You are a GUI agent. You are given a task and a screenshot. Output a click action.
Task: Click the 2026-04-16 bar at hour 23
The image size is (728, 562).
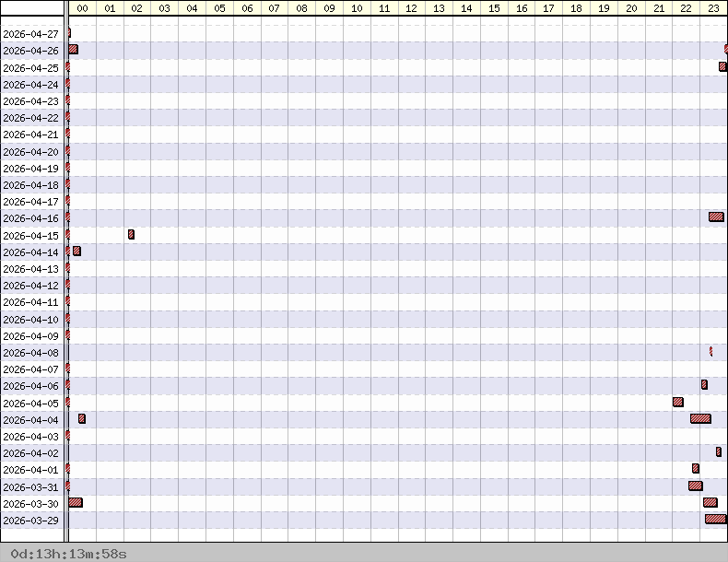click(x=716, y=217)
